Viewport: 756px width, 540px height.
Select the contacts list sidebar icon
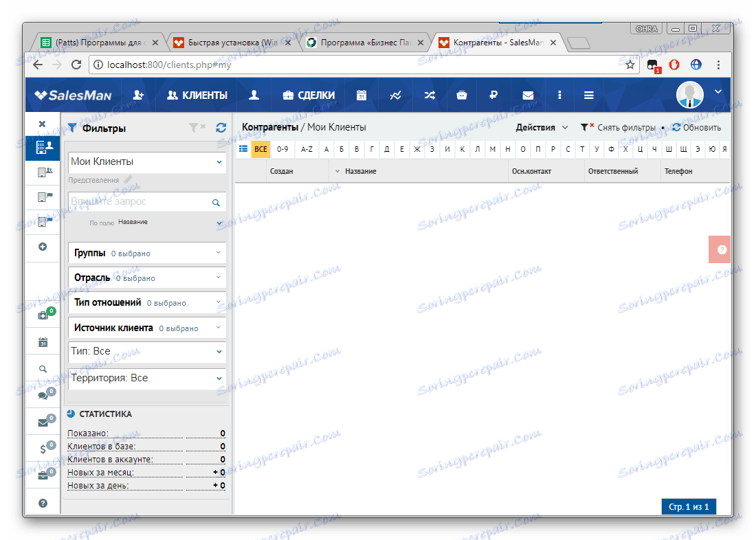[x=45, y=172]
